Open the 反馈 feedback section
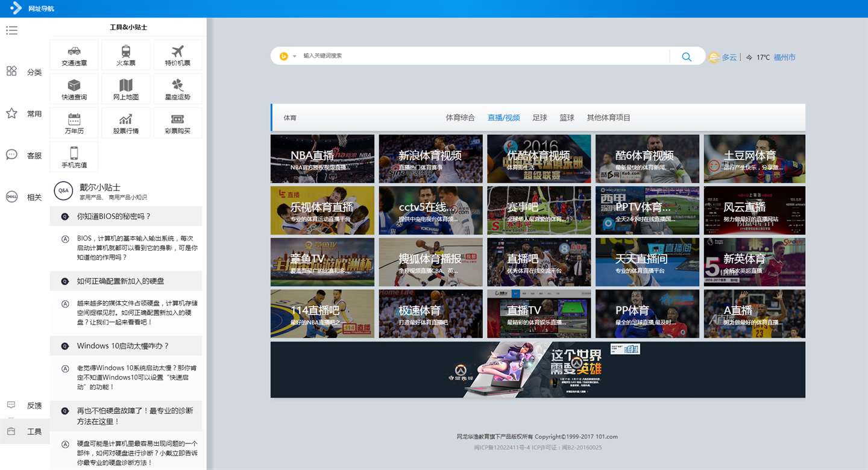The image size is (868, 470). [x=24, y=405]
